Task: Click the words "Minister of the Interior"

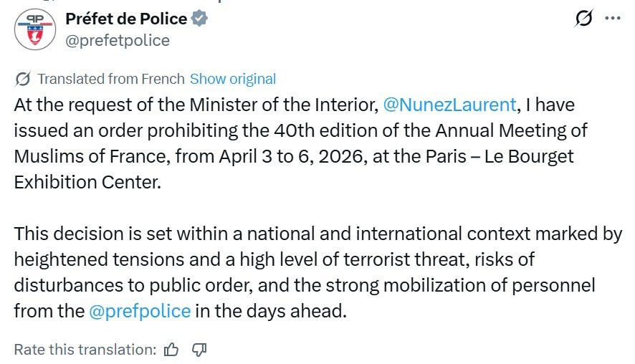Action: tap(283, 105)
